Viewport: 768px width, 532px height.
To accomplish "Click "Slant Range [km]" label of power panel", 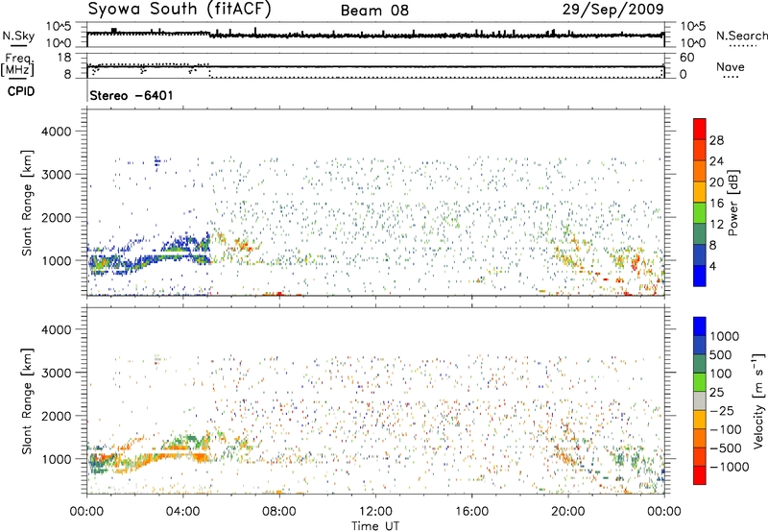I will point(27,203).
